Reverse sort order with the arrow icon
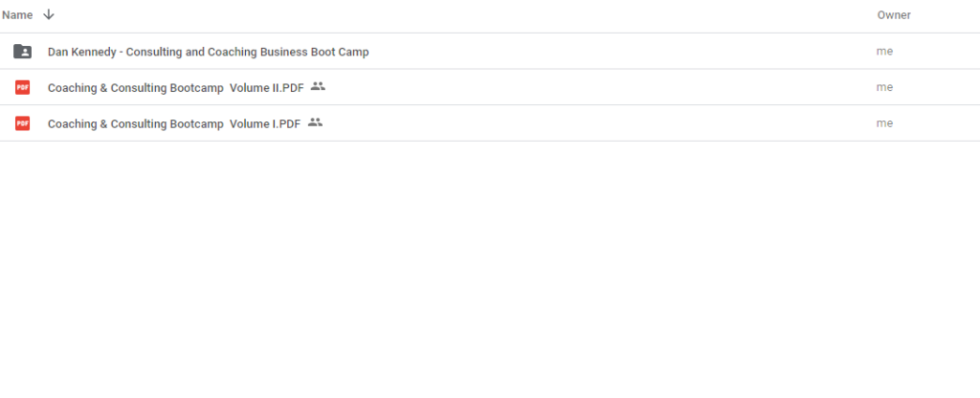The image size is (980, 398). tap(49, 15)
